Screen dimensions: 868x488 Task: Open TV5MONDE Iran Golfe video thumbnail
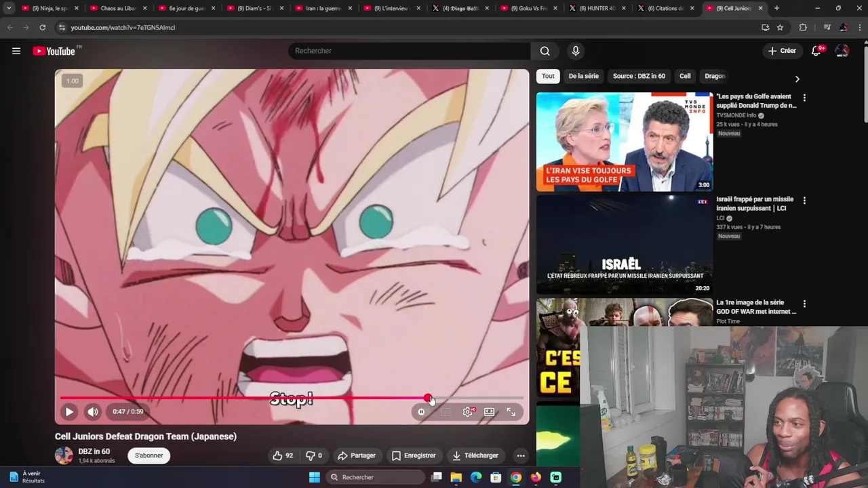point(624,142)
